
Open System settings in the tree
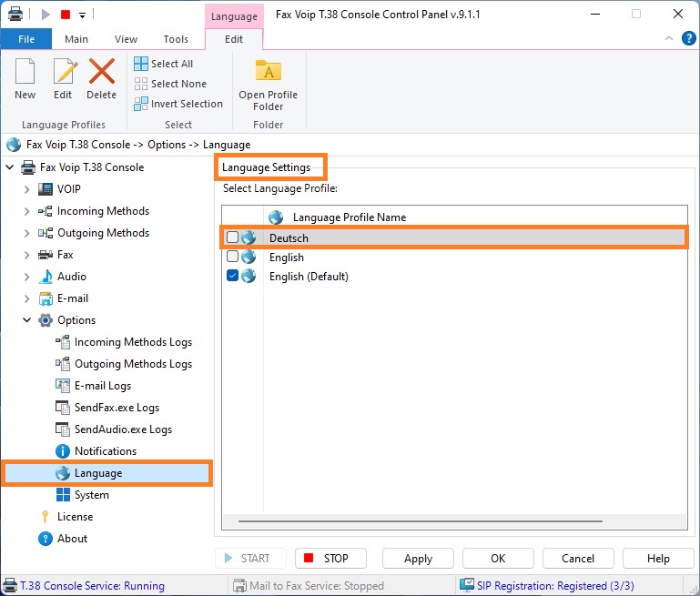click(x=92, y=495)
